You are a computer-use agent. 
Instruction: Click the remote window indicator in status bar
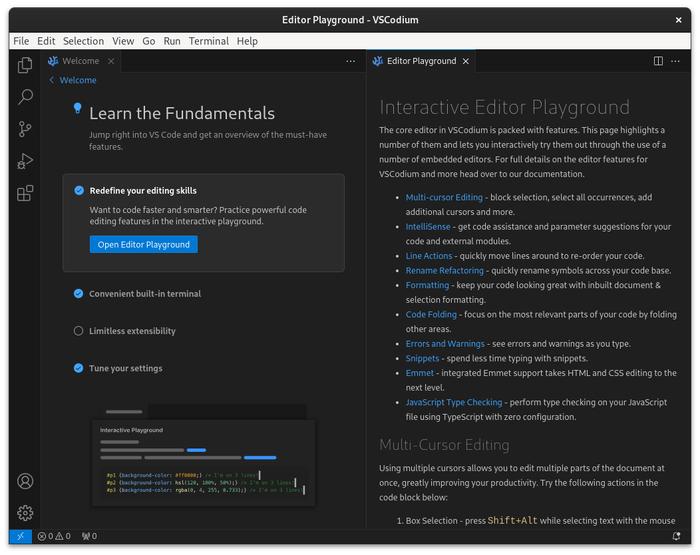coord(21,536)
